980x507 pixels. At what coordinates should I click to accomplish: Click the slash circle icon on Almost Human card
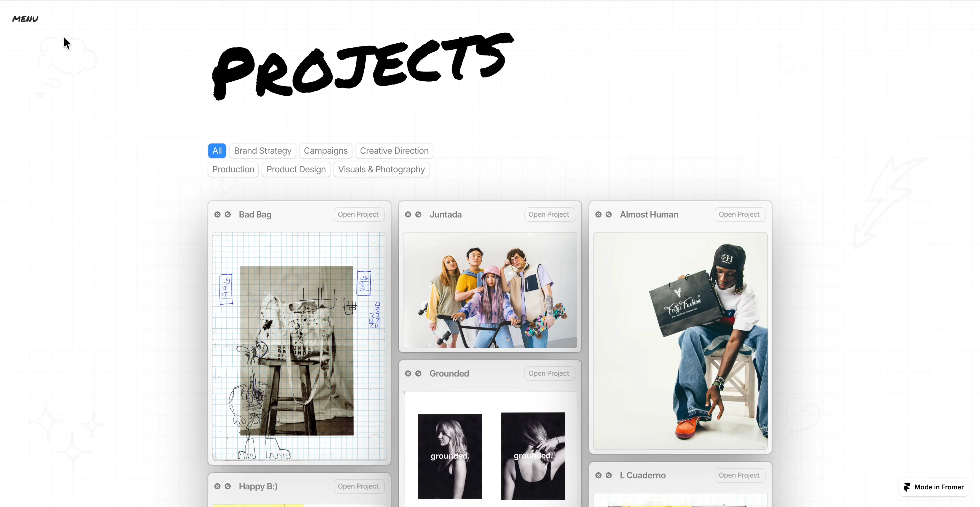coord(609,215)
